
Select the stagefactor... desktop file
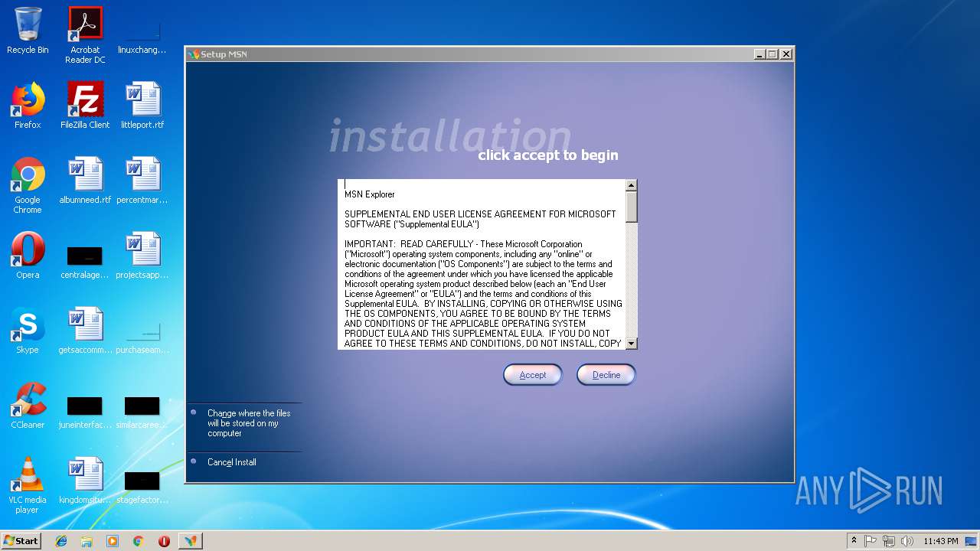pyautogui.click(x=142, y=487)
